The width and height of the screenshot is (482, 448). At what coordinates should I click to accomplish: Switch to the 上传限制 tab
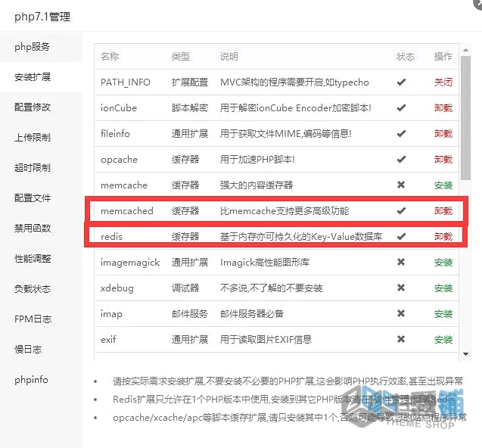[x=41, y=138]
